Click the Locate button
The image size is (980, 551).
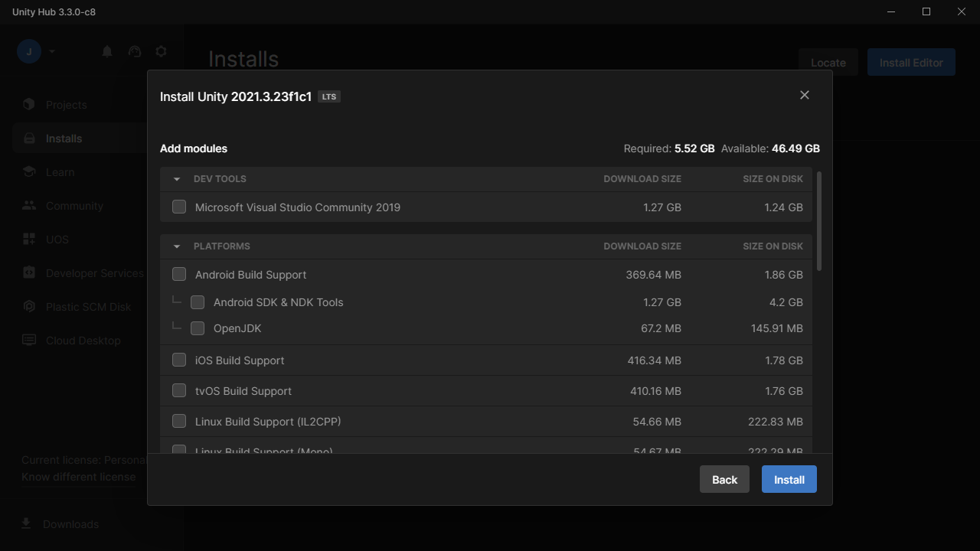[x=828, y=63]
